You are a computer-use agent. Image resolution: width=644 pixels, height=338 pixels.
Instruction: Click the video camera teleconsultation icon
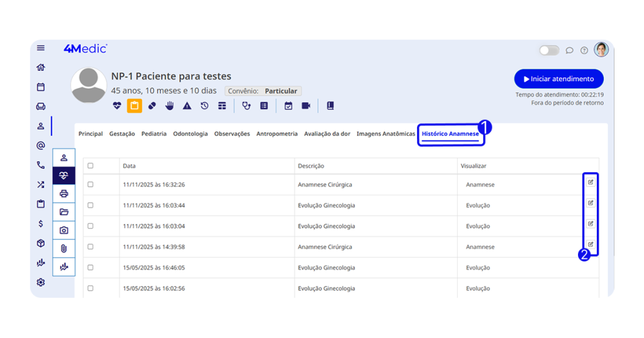point(306,106)
